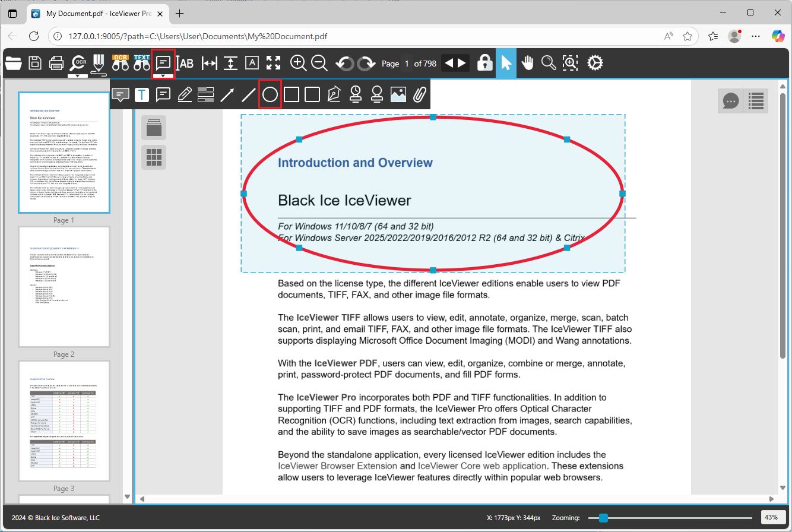
Task: Go to the next page
Action: [462, 64]
